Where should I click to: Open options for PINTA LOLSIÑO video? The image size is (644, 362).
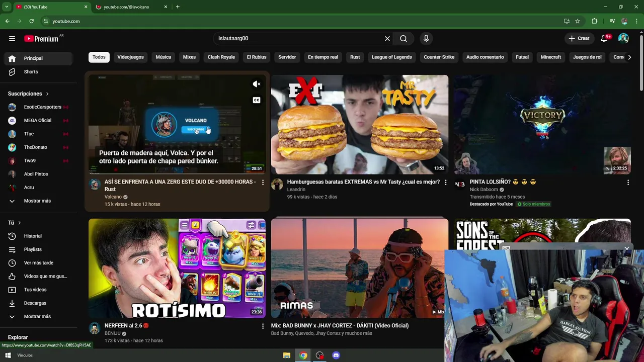(x=628, y=182)
